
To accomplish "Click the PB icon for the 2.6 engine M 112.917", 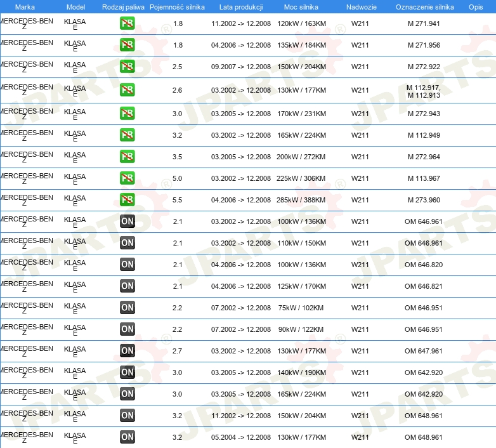I will (127, 90).
